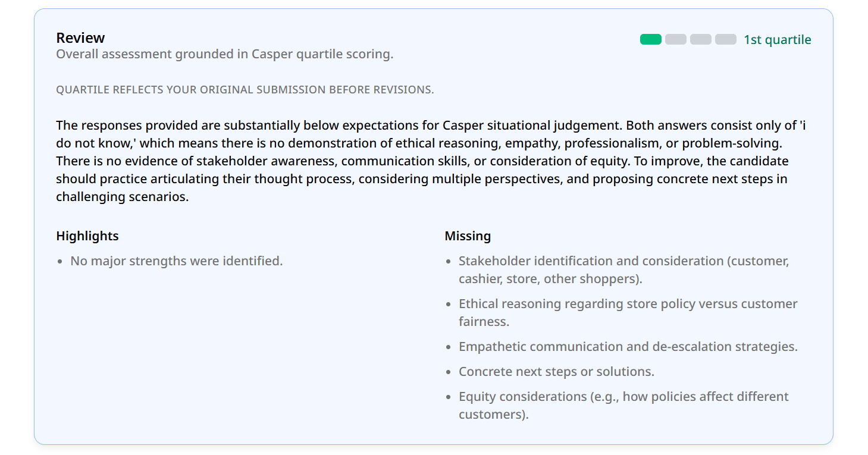The image size is (868, 455).
Task: Select the Missing section header
Action: click(468, 236)
